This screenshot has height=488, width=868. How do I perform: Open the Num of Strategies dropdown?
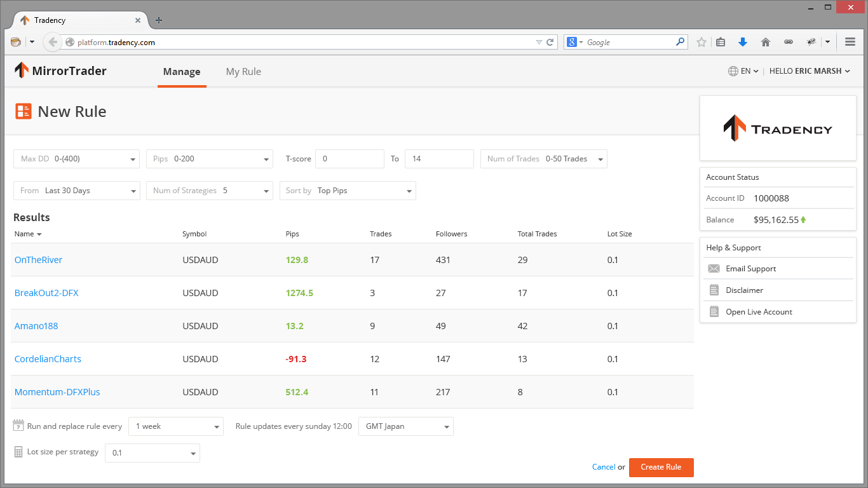pyautogui.click(x=210, y=191)
